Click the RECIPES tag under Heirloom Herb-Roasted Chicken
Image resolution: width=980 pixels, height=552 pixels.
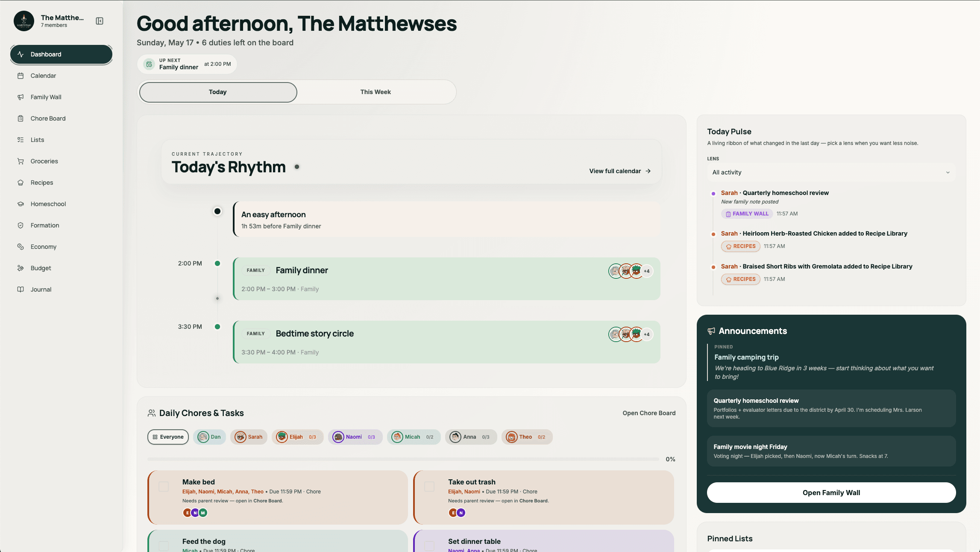[741, 246]
